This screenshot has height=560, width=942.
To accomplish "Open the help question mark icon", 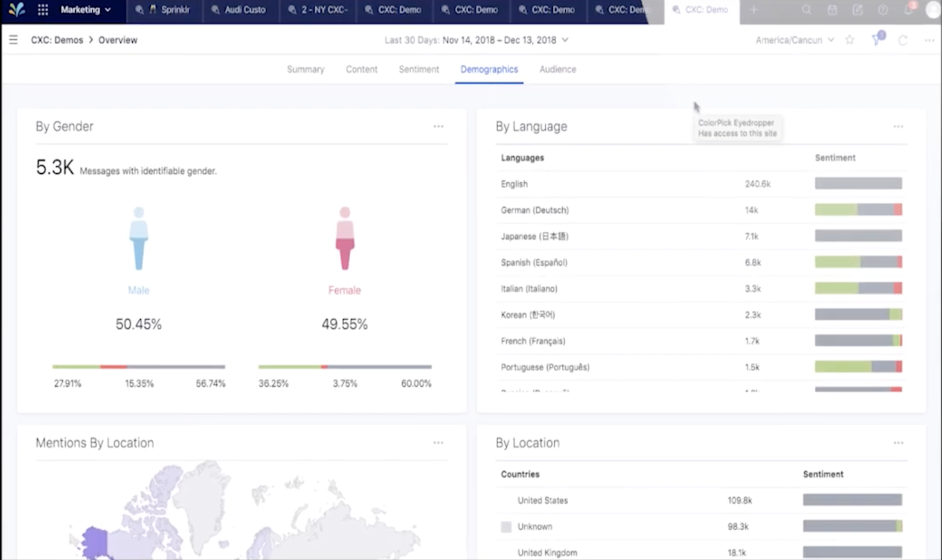I will tap(883, 10).
